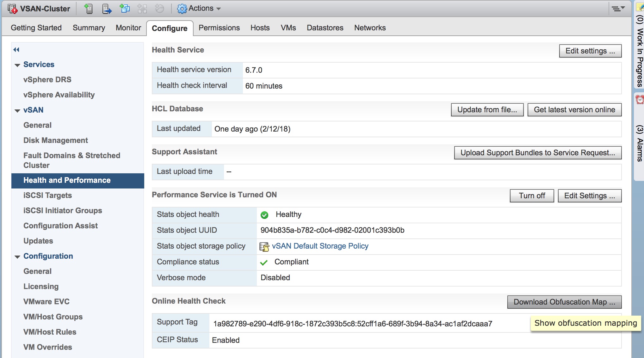
Task: Open the VMs tab
Action: pos(288,28)
